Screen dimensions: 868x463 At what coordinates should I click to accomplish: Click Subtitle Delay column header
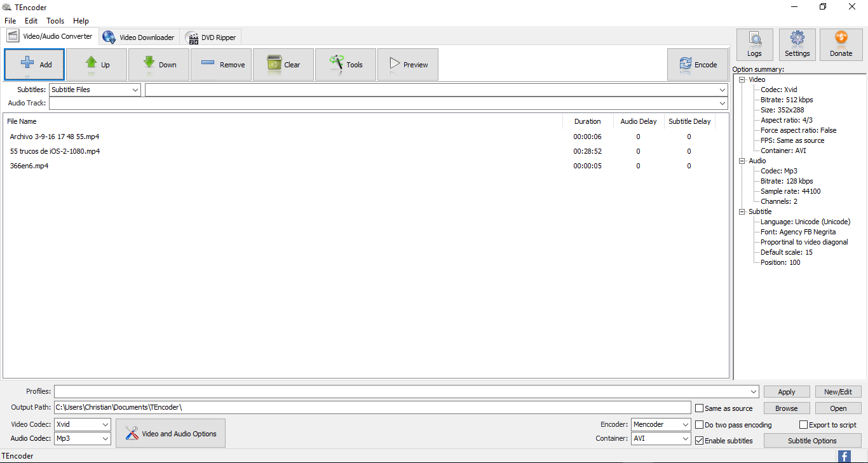[689, 121]
